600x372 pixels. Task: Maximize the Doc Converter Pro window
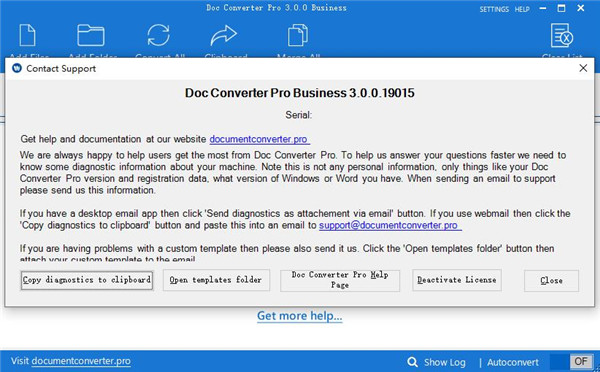click(561, 8)
